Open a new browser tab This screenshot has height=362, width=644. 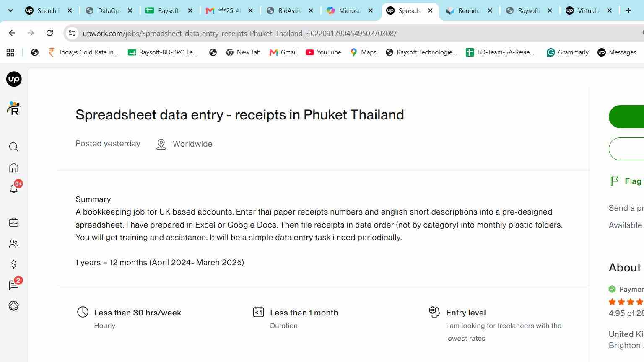(x=628, y=11)
